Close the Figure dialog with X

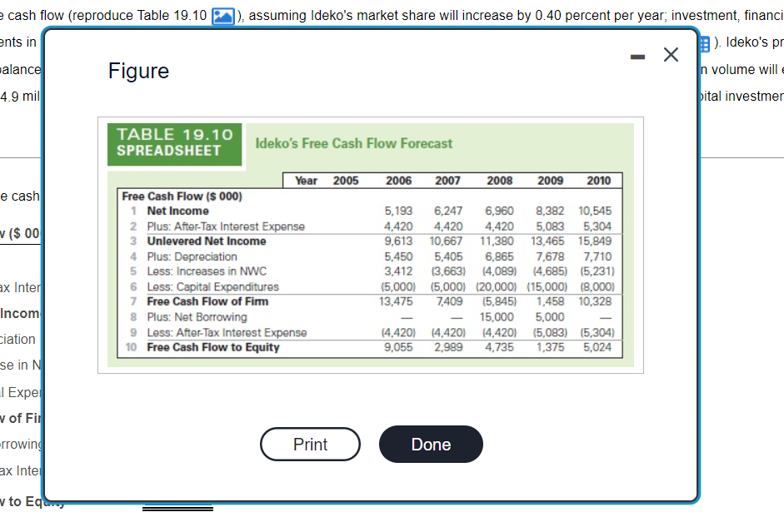(671, 54)
